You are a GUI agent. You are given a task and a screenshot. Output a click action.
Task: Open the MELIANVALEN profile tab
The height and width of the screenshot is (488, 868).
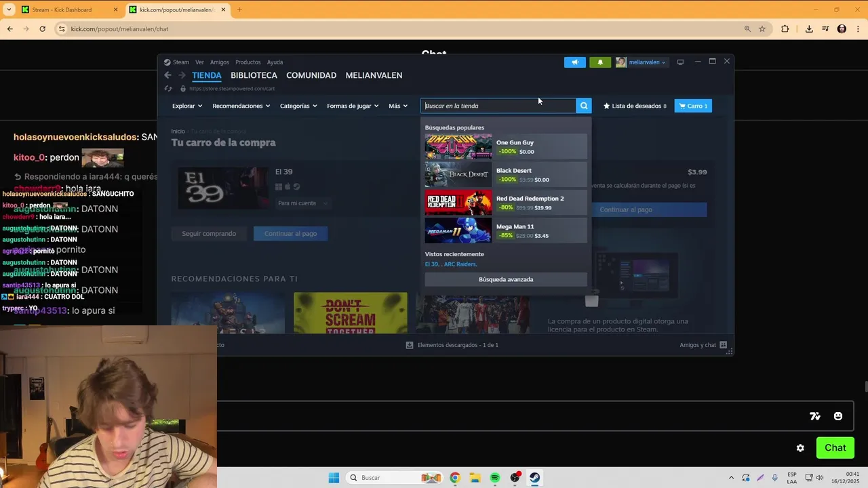click(374, 75)
